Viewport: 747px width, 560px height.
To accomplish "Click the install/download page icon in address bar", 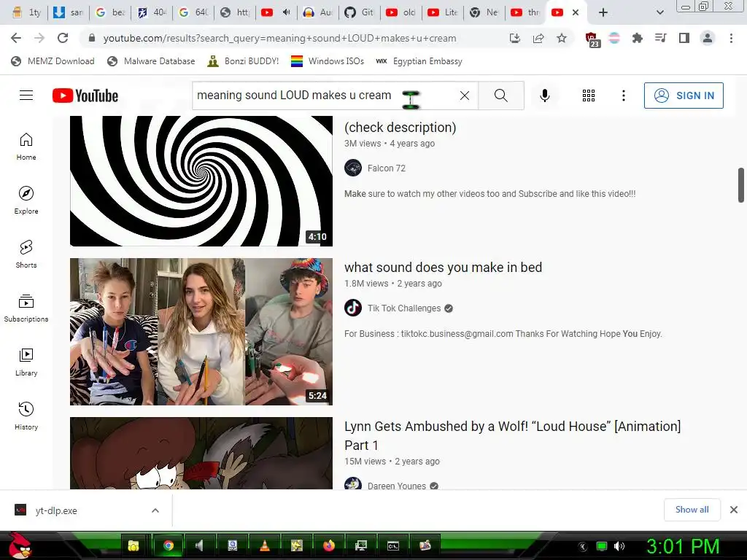I will 515,38.
